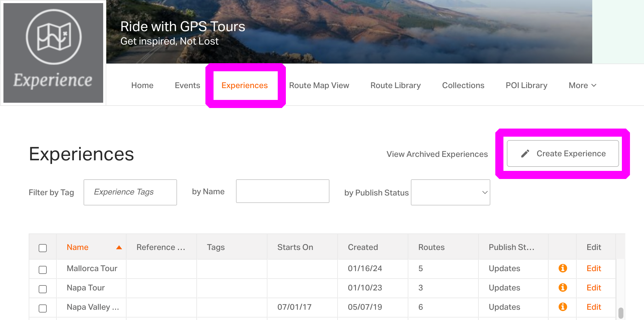Click the info icon for Mallorca Tour

pyautogui.click(x=563, y=268)
